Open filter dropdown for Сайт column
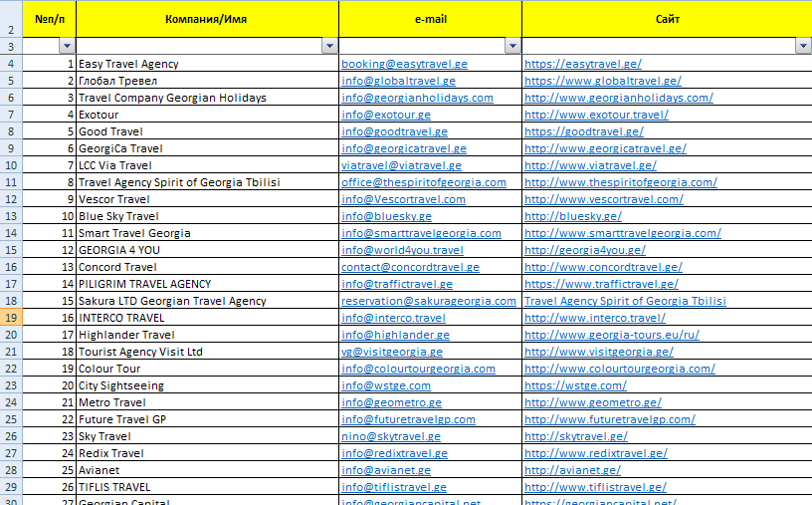Viewport: 812px width, 505px height. (x=803, y=46)
